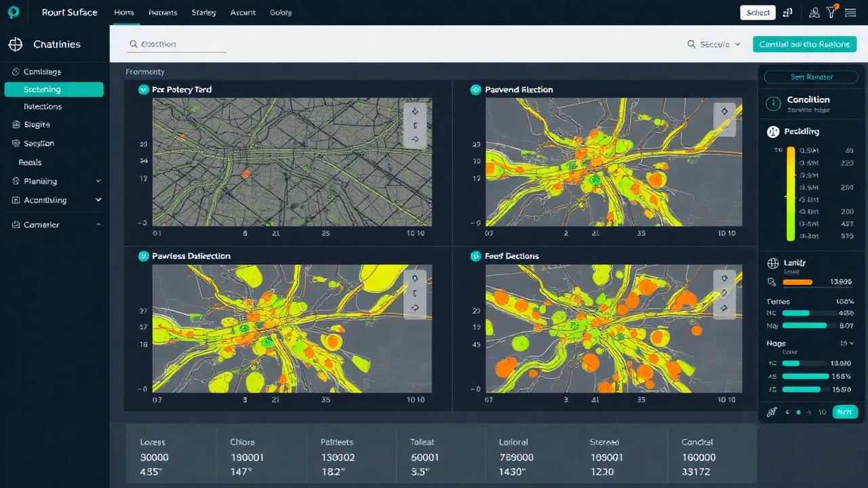Click the Acomthiing sidebar icon

tap(16, 201)
